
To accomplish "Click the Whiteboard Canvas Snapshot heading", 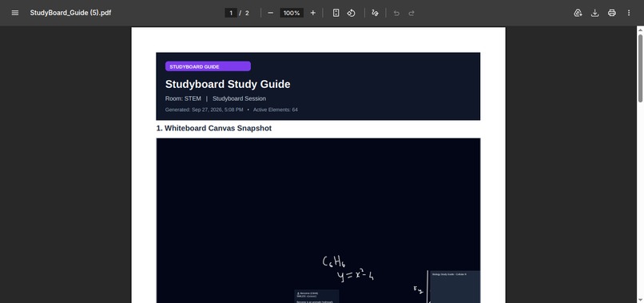I will [214, 128].
